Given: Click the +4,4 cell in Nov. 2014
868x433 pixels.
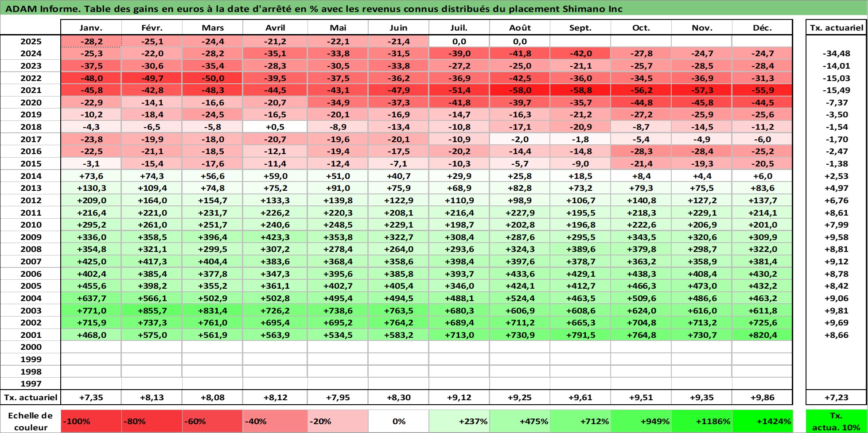Looking at the screenshot, I should pyautogui.click(x=702, y=176).
